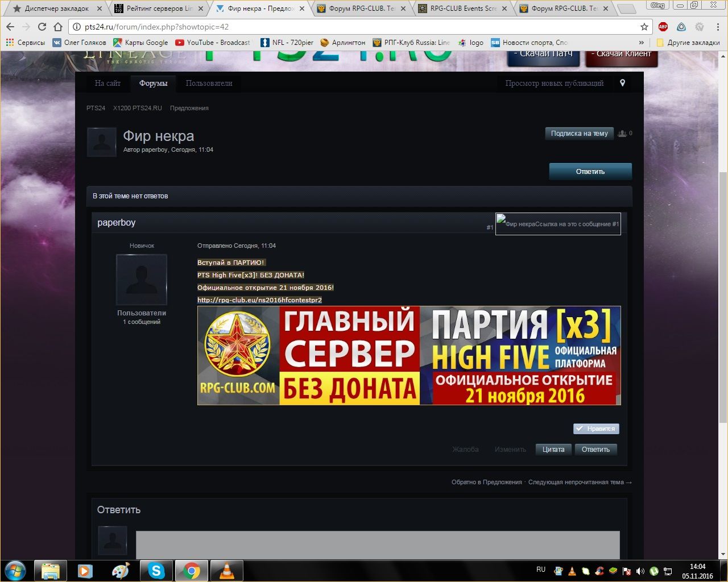Open VLC media player from the taskbar
The image size is (728, 582).
click(x=226, y=571)
